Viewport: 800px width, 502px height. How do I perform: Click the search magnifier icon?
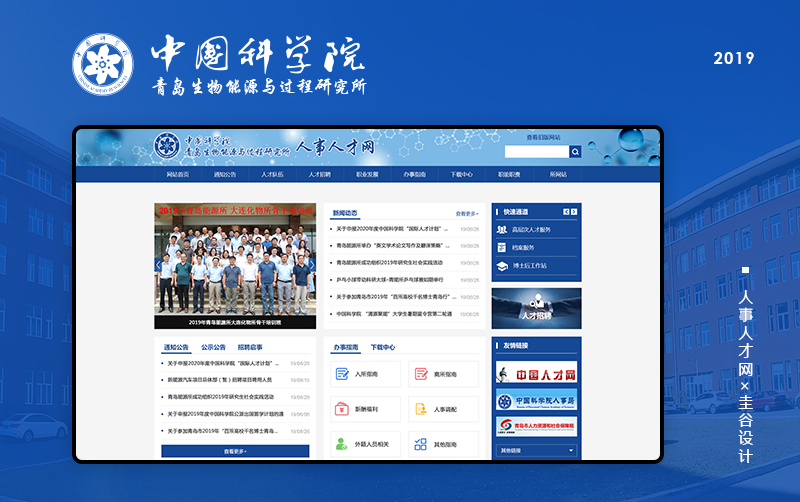coord(575,152)
